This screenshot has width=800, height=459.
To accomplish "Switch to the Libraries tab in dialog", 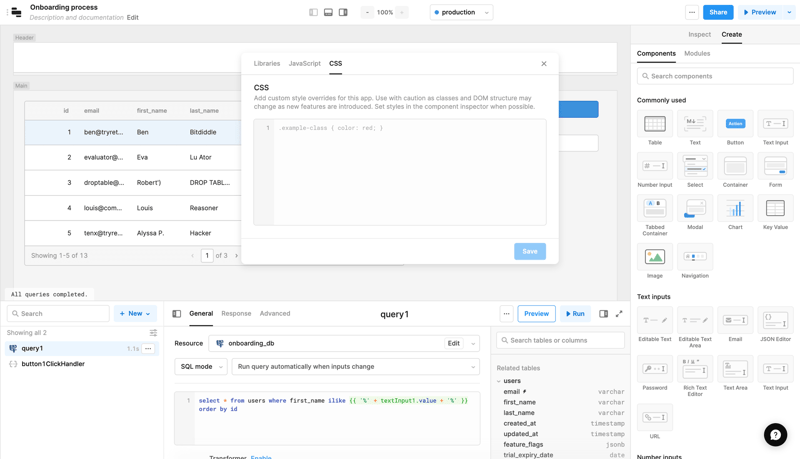I will click(267, 64).
